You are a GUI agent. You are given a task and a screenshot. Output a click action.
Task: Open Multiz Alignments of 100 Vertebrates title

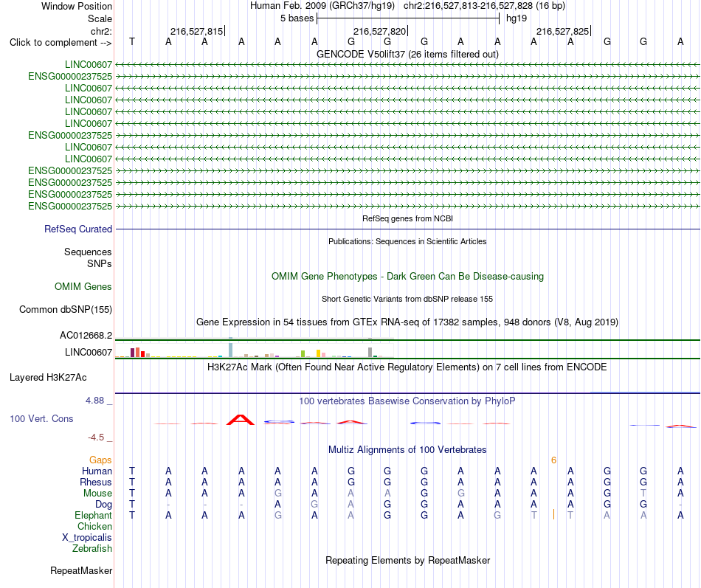pos(407,450)
